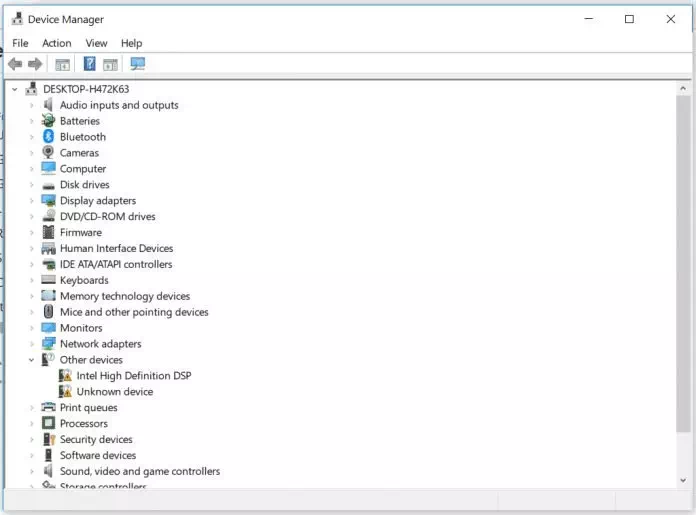The width and height of the screenshot is (696, 515).
Task: Select the Intel High Definition DSP entry
Action: (134, 376)
